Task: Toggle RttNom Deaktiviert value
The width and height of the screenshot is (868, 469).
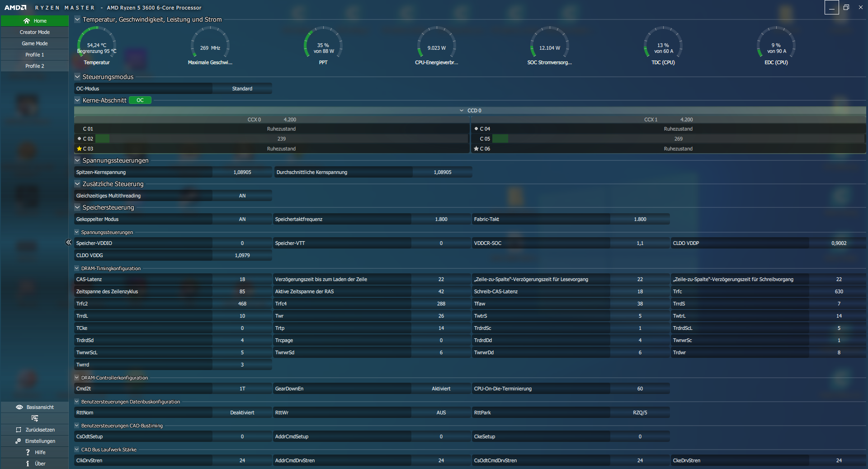Action: coord(242,413)
